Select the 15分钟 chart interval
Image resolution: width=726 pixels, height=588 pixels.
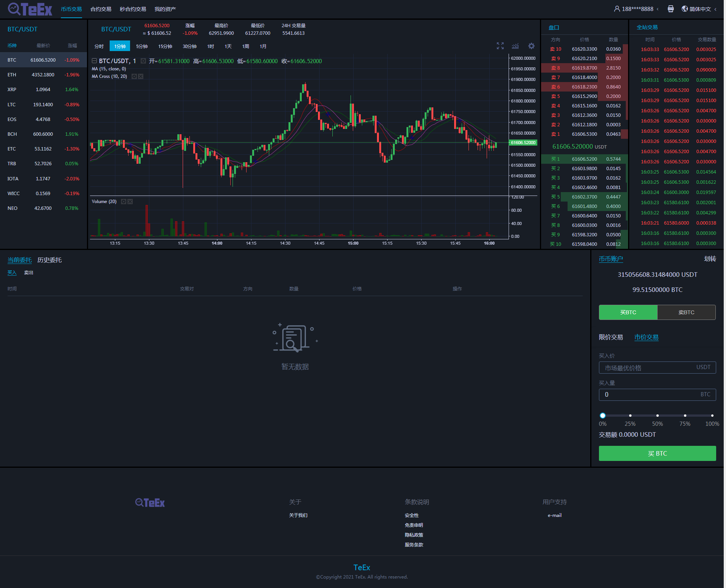165,46
